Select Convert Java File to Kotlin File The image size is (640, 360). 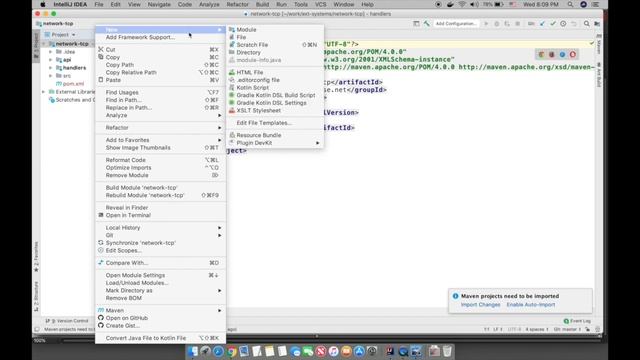[x=160, y=338]
